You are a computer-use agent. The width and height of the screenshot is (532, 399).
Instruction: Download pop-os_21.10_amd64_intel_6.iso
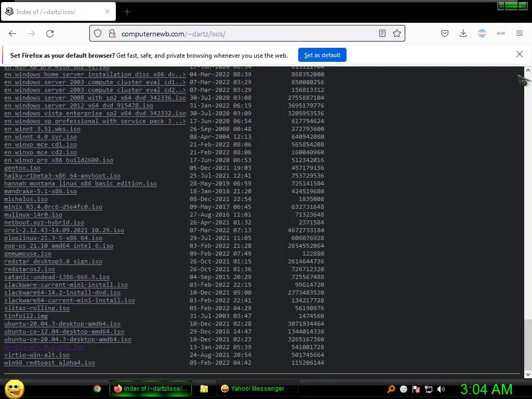(59, 246)
